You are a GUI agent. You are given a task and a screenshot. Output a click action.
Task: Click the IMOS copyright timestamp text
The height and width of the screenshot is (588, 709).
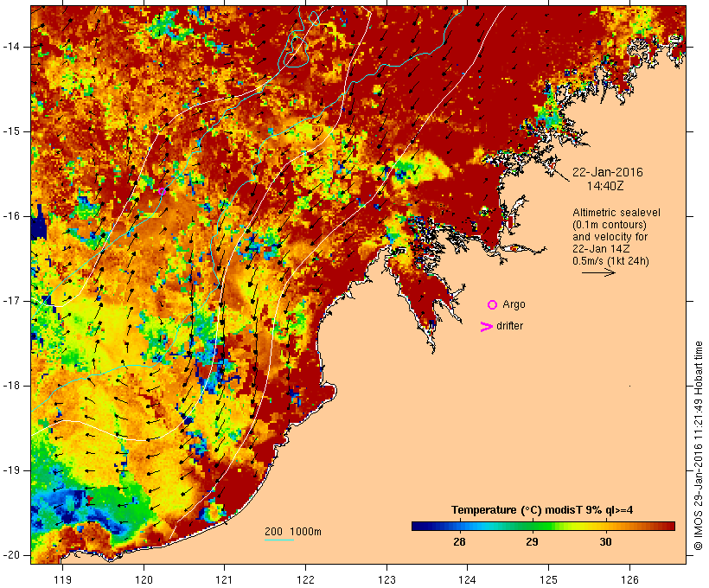[x=699, y=445]
